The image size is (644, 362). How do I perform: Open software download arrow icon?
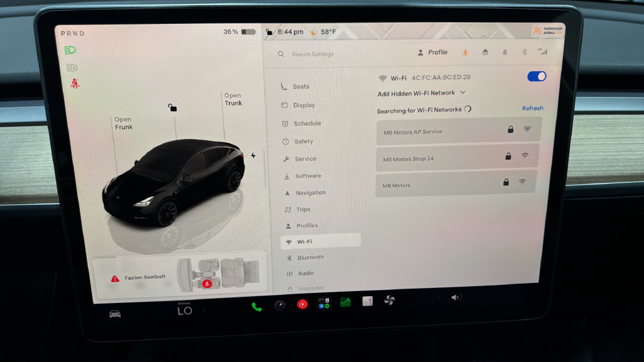click(x=465, y=52)
